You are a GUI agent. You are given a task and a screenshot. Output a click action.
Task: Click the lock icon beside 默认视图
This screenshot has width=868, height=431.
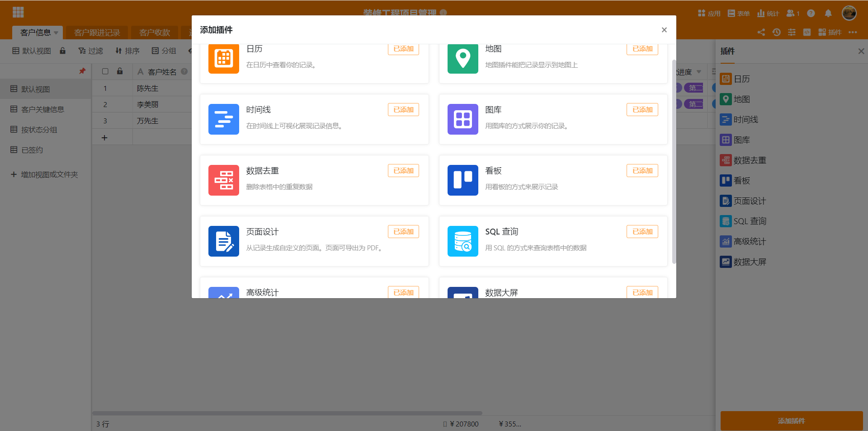(62, 51)
